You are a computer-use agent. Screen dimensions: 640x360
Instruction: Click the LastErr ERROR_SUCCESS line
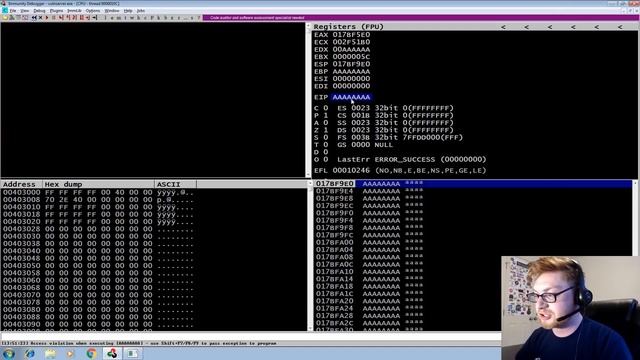(412, 160)
